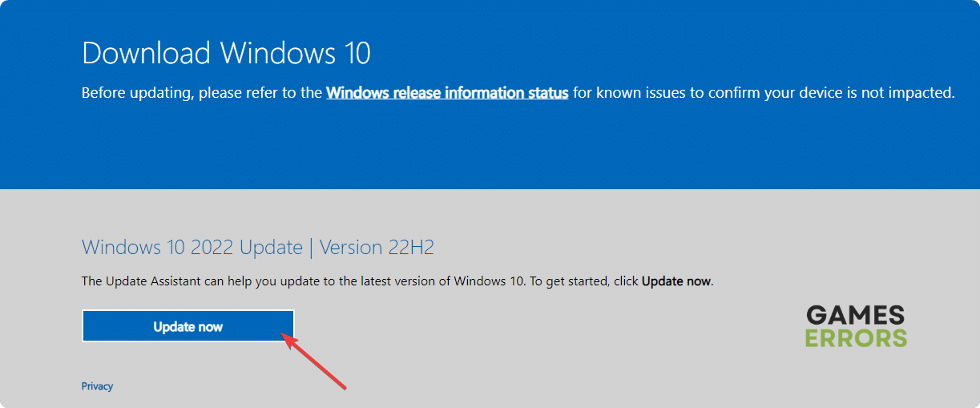This screenshot has height=408, width=980.
Task: Click the Windows 10 2022 Update heading text
Action: pyautogui.click(x=192, y=247)
